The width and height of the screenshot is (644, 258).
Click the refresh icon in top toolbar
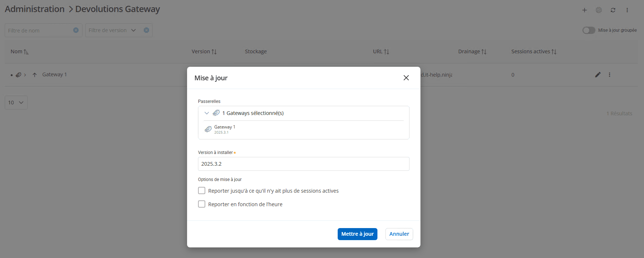pos(613,10)
